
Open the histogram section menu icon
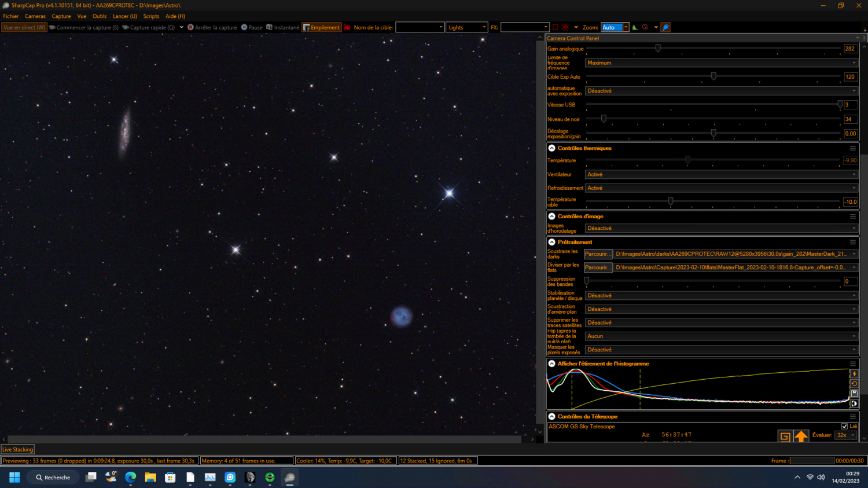853,364
